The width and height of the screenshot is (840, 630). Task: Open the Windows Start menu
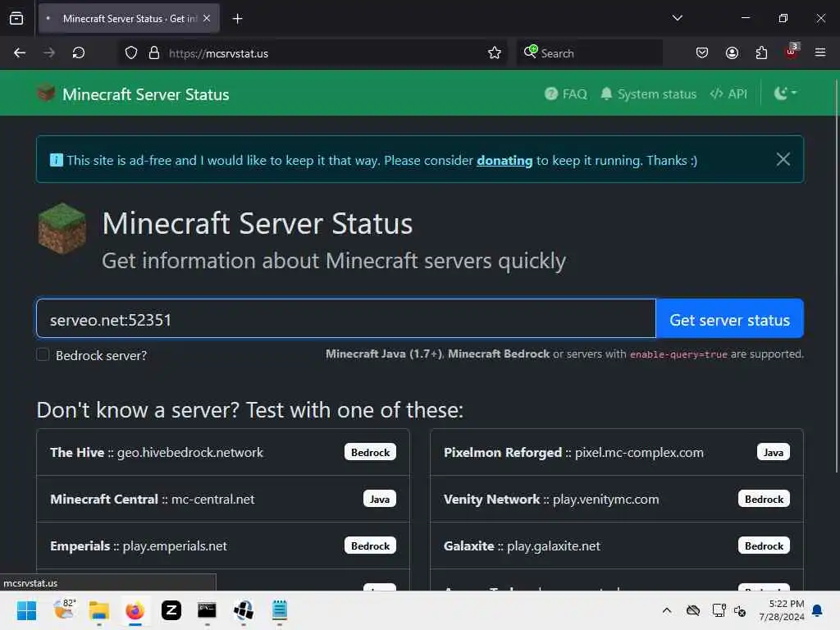click(x=26, y=610)
